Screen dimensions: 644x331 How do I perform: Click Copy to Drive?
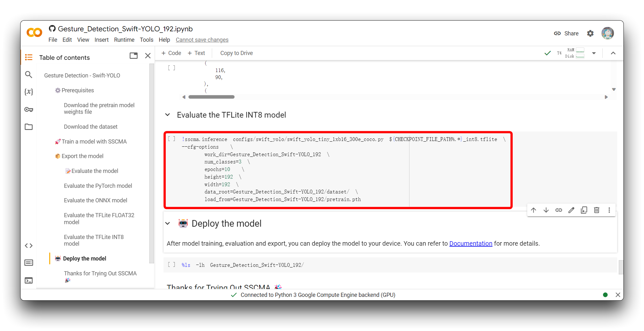pyautogui.click(x=236, y=53)
